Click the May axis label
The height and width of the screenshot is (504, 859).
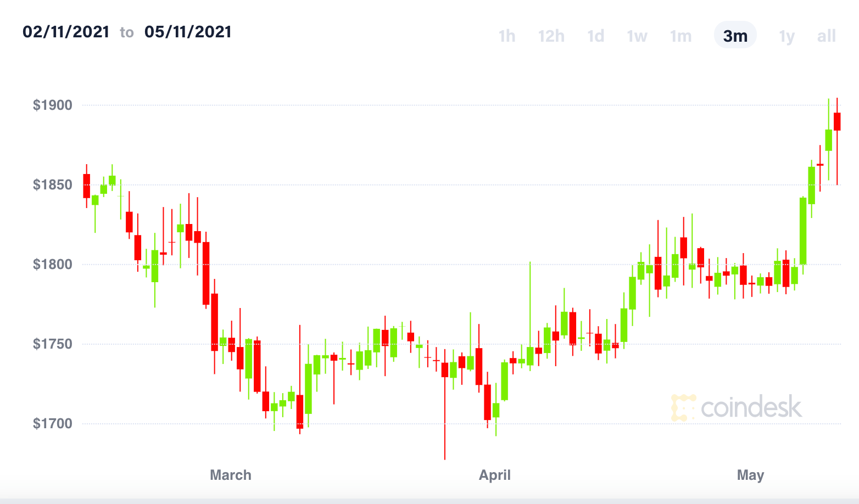[x=750, y=475]
